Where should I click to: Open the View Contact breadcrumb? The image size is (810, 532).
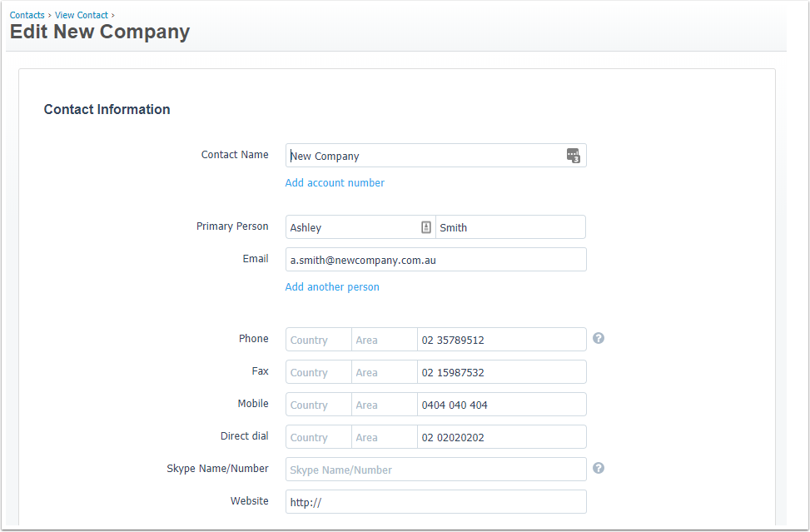(82, 15)
